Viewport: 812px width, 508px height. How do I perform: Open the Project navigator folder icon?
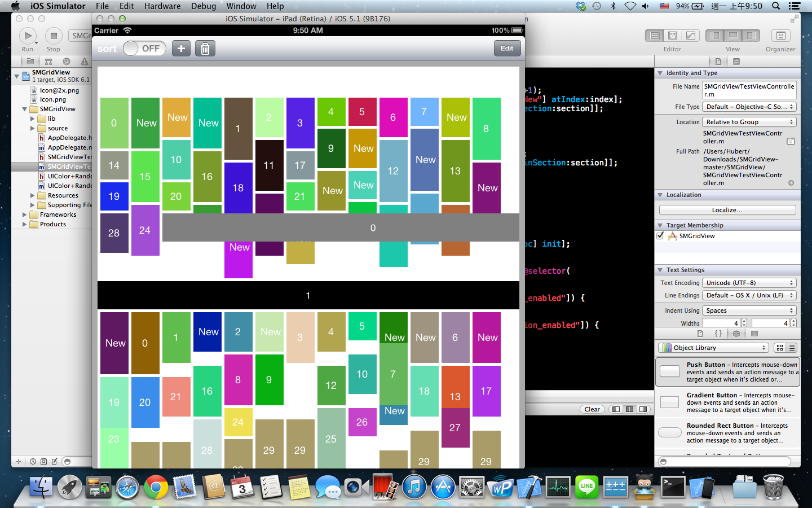click(x=30, y=61)
